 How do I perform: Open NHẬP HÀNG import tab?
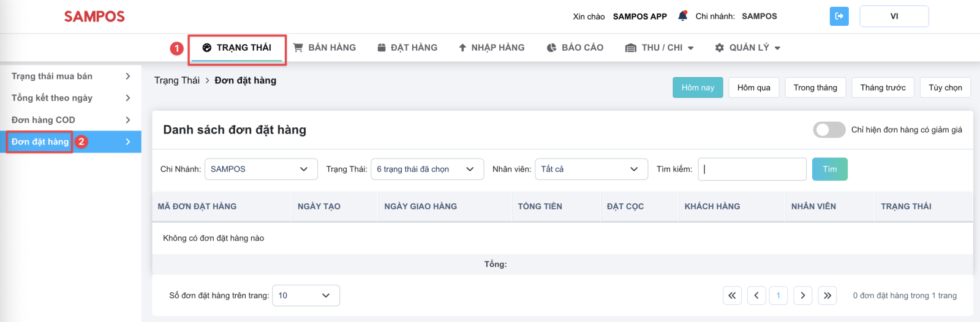click(492, 48)
